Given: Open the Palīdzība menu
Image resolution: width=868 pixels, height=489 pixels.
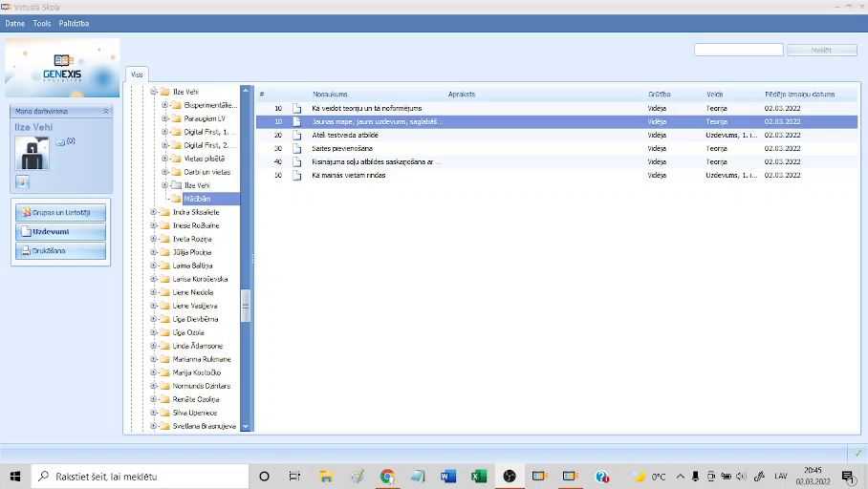Looking at the screenshot, I should tap(74, 23).
